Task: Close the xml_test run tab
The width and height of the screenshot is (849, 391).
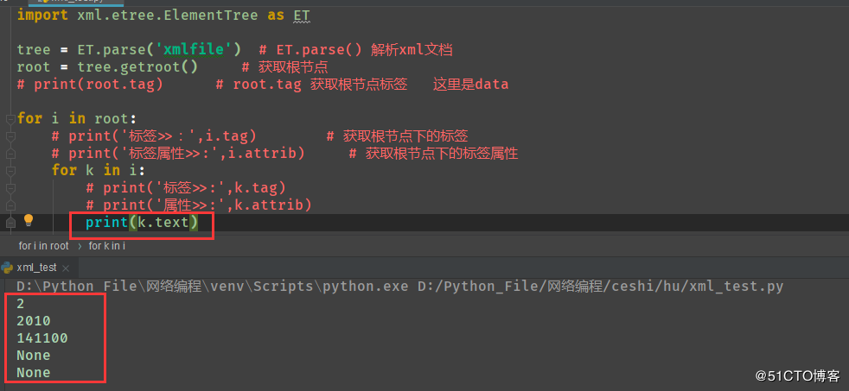Action: tap(66, 268)
